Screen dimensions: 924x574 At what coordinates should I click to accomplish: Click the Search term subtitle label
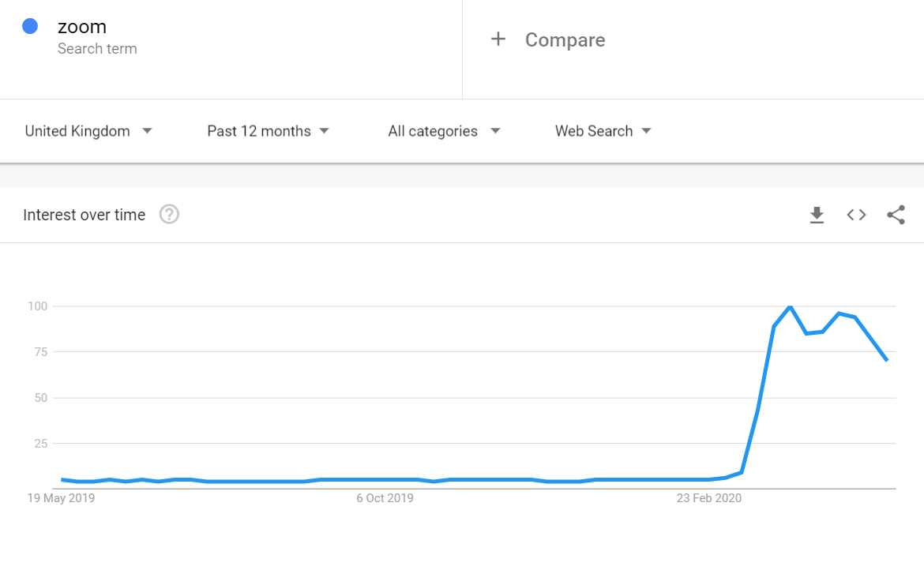point(97,49)
